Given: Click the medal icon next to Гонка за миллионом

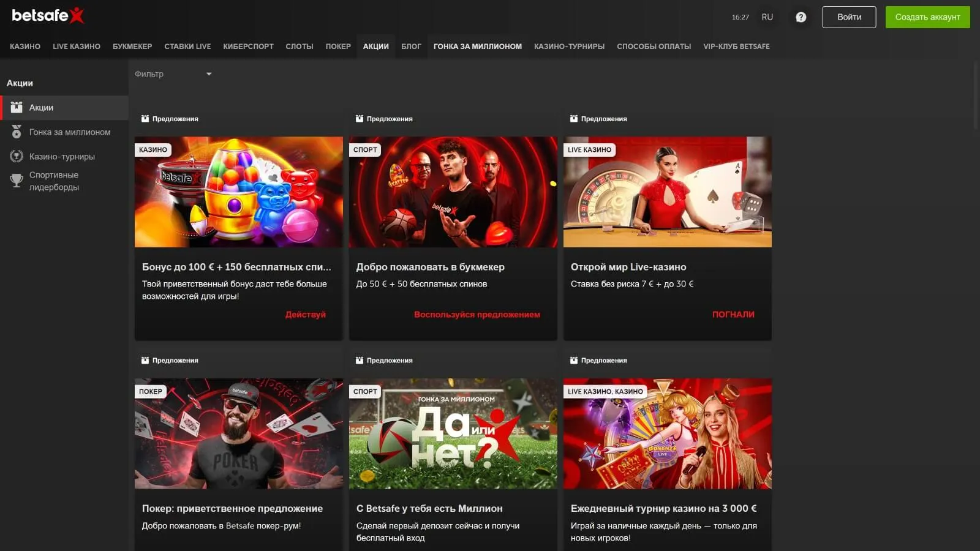Looking at the screenshot, I should pyautogui.click(x=17, y=132).
